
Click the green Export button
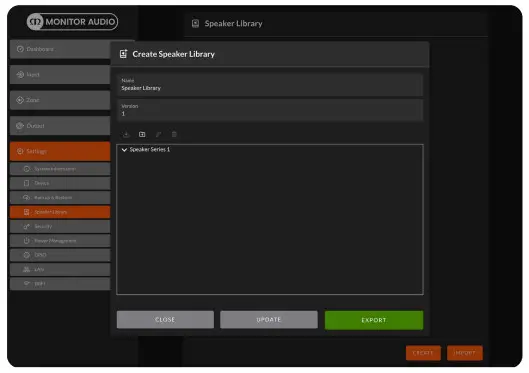pos(374,320)
